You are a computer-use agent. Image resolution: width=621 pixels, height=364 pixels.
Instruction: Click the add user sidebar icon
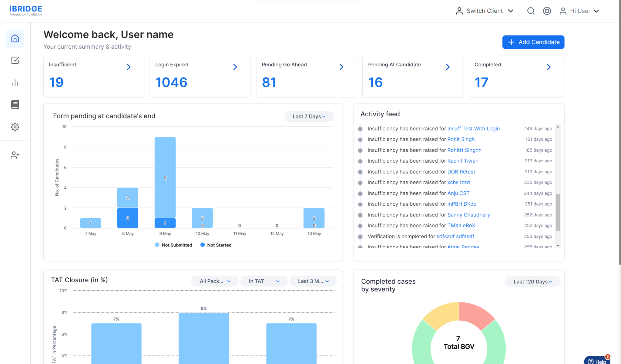pyautogui.click(x=15, y=155)
